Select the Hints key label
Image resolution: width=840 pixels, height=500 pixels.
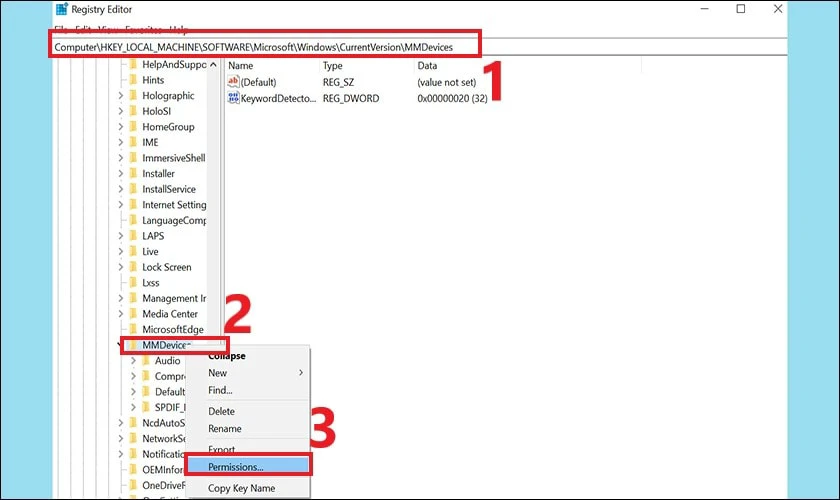point(153,80)
